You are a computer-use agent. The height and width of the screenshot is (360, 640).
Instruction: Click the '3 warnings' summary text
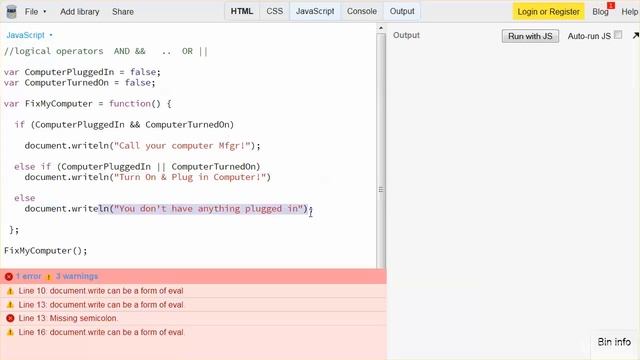click(77, 276)
